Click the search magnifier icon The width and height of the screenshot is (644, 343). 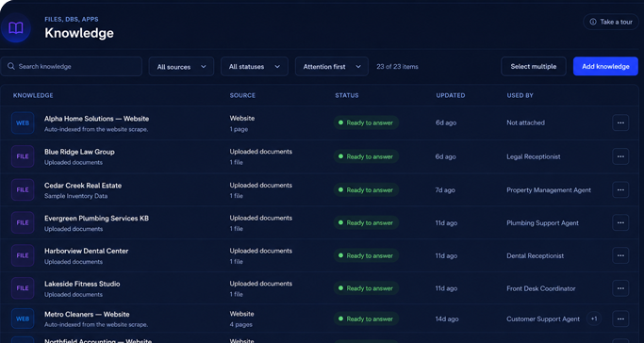[x=11, y=67]
